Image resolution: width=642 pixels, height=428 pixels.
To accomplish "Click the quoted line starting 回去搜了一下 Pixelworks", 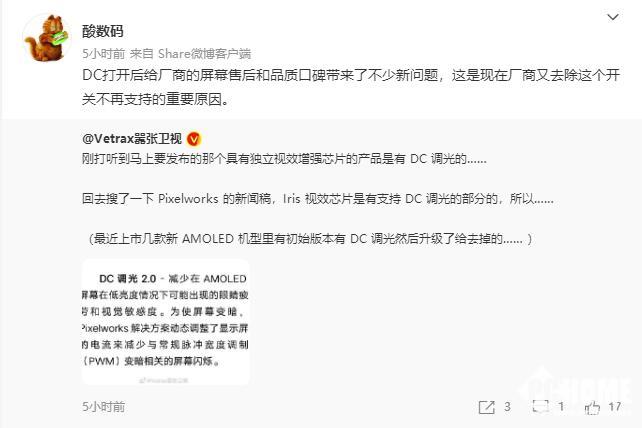I will [x=318, y=199].
